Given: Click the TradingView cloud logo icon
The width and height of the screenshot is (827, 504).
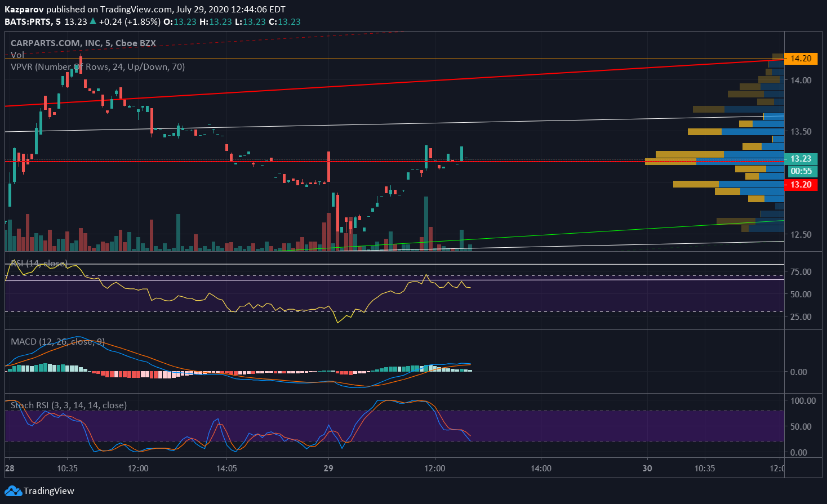Looking at the screenshot, I should point(13,491).
